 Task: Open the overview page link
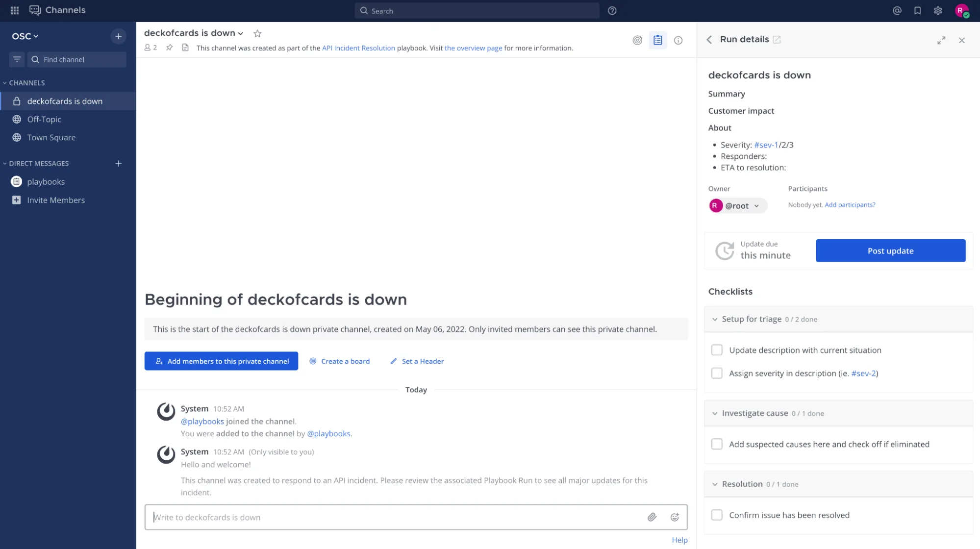click(x=473, y=48)
